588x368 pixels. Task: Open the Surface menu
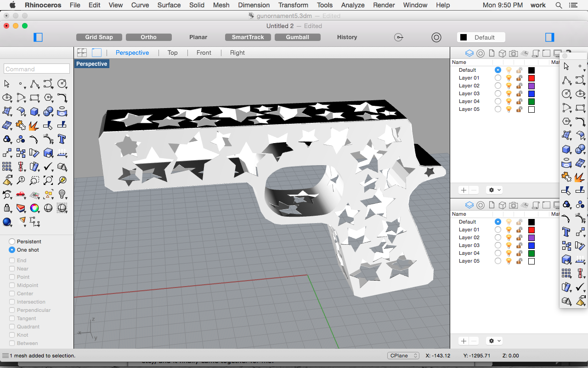click(x=169, y=5)
